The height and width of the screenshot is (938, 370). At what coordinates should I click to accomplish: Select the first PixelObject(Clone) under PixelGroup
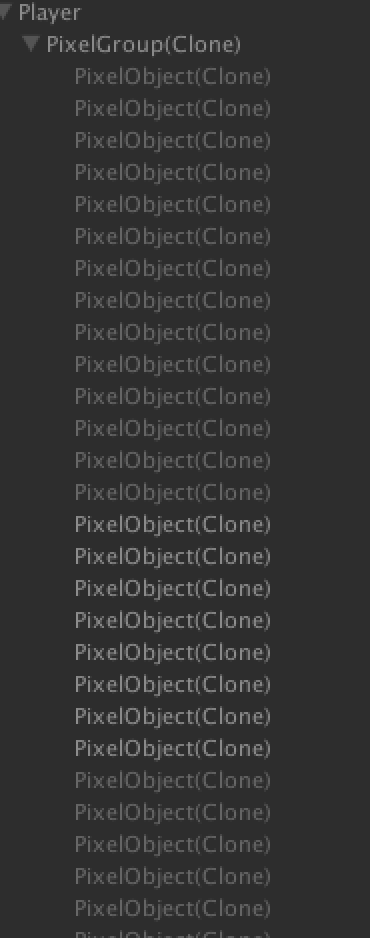(173, 77)
